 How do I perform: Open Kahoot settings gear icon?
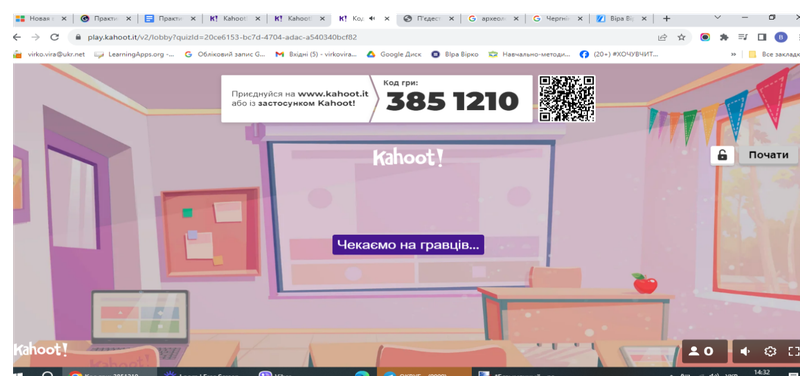pos(770,351)
